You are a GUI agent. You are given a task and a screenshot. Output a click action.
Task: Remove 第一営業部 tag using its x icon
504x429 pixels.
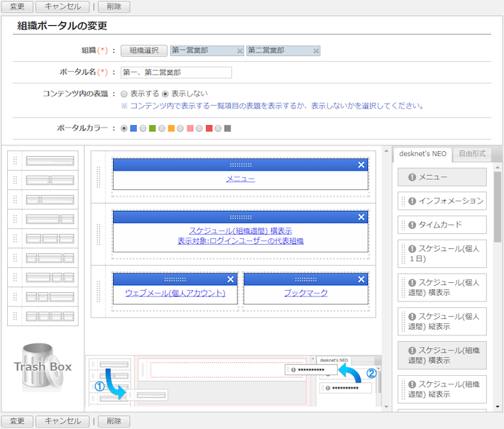point(239,51)
